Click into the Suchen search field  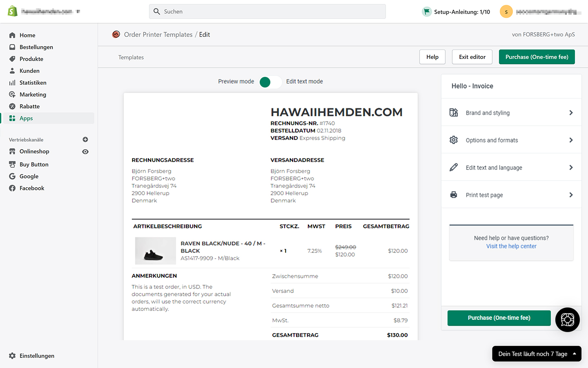(267, 11)
